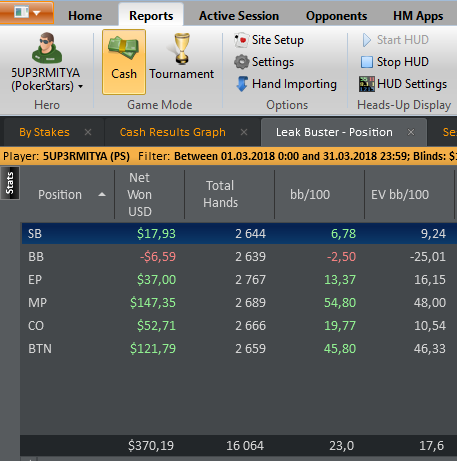Open Site Setup options
Screen dimensions: 457x461
[269, 40]
